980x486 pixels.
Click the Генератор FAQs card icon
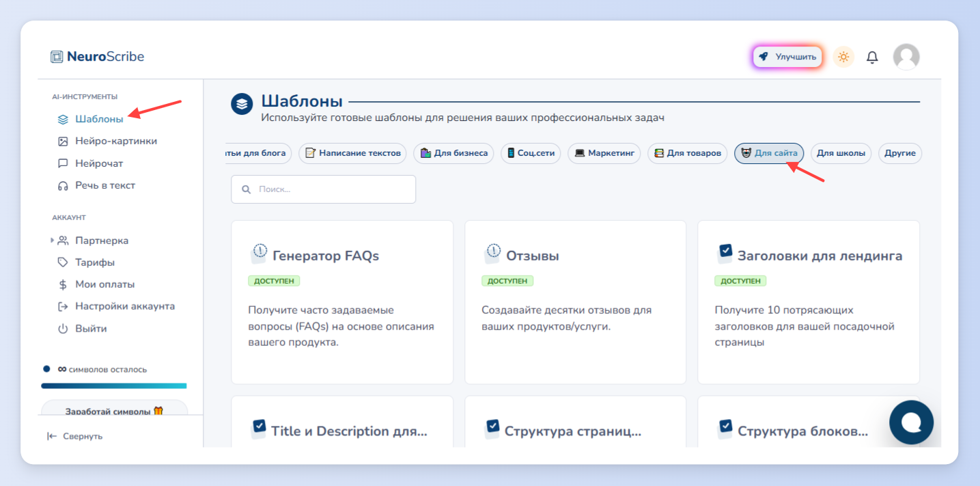[x=259, y=254]
